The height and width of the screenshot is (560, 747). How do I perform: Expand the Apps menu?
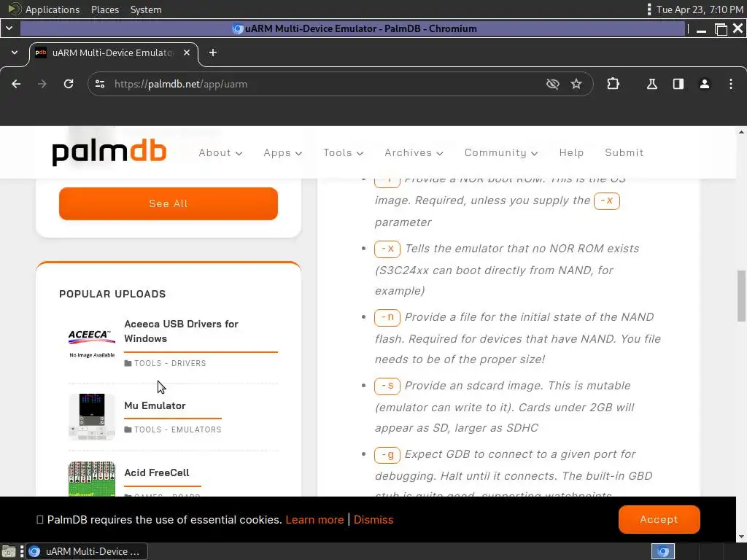click(283, 153)
